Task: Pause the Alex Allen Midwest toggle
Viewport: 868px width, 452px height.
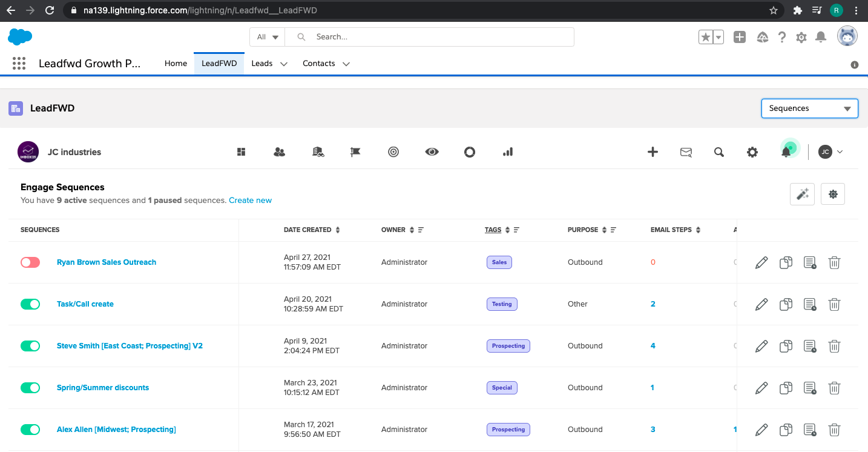Action: click(x=30, y=430)
